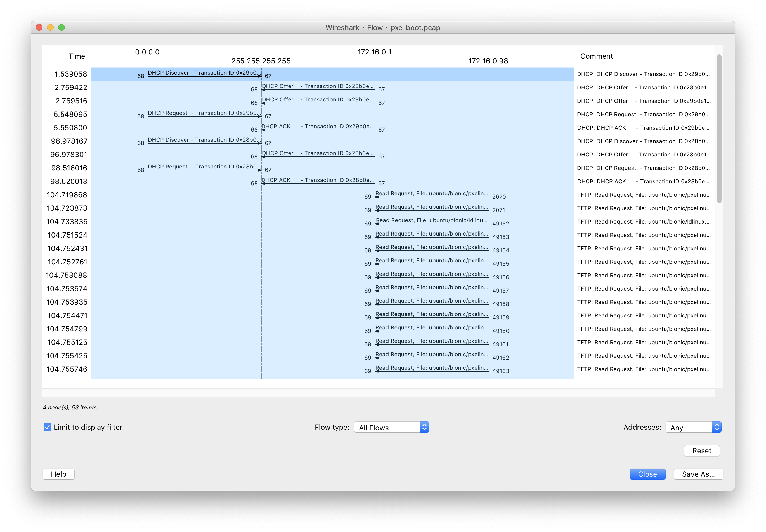Click the blue Close button
Image resolution: width=766 pixels, height=532 pixels.
647,474
